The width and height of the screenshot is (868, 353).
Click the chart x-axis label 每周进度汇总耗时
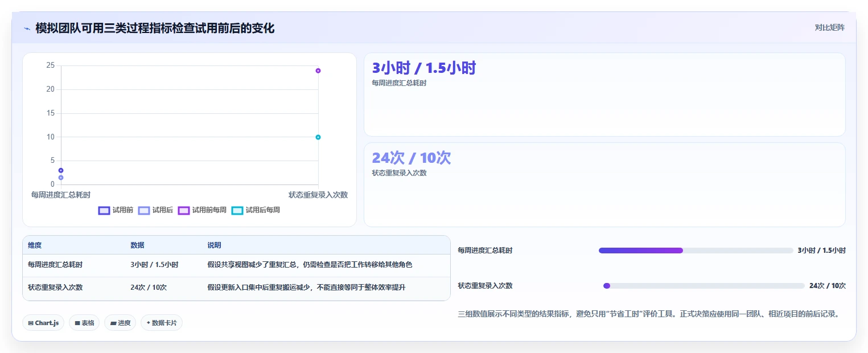[x=61, y=195]
